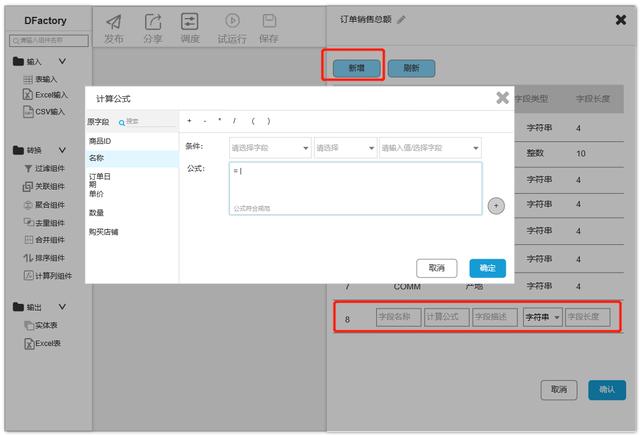Select 合并组件 in sidebar
Screen dimensions: 640x435
[x=44, y=240]
